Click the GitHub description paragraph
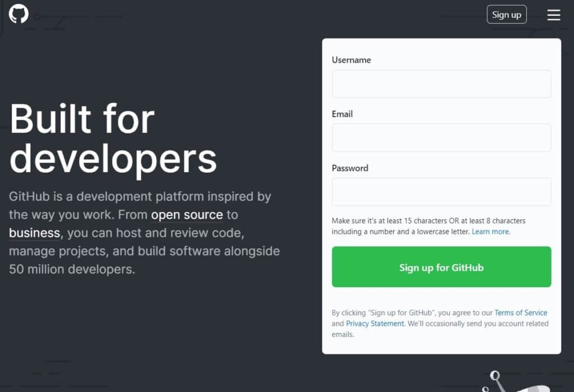Viewport: 574px width, 392px height. [x=144, y=233]
